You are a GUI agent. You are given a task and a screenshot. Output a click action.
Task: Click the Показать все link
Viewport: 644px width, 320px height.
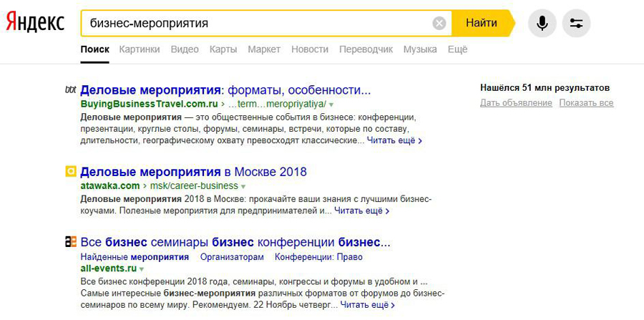point(586,103)
